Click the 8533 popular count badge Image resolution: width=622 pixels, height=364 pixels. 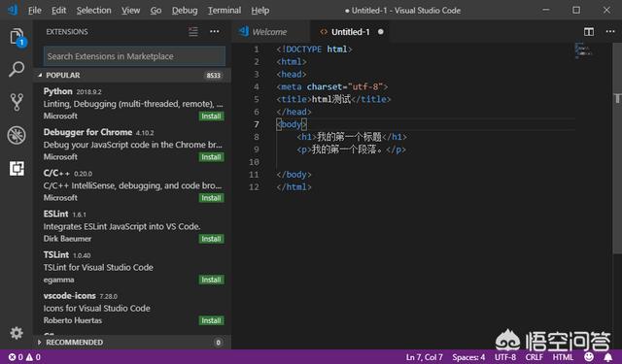pyautogui.click(x=214, y=76)
